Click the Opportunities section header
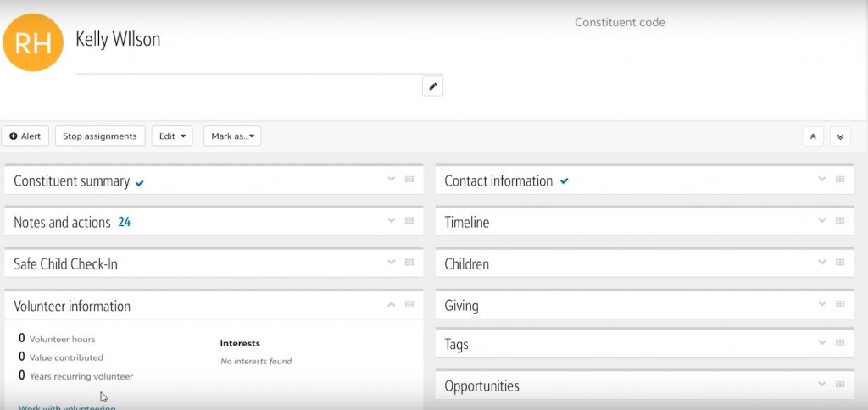The height and width of the screenshot is (410, 868). [481, 386]
